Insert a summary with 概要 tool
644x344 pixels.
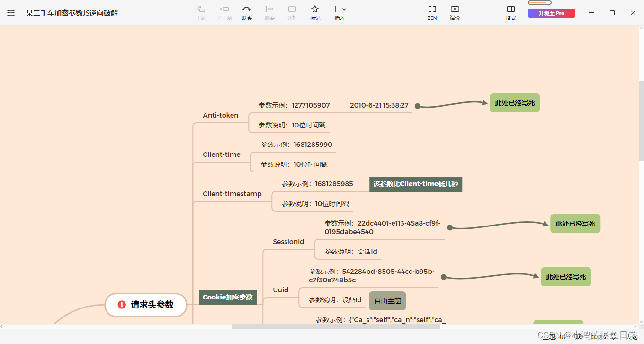click(x=269, y=13)
